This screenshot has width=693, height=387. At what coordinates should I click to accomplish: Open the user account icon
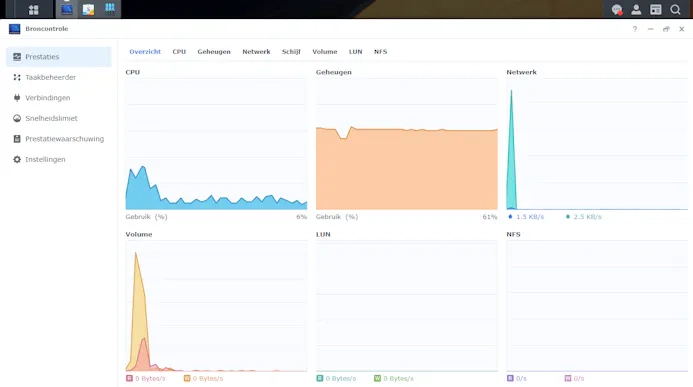click(636, 9)
